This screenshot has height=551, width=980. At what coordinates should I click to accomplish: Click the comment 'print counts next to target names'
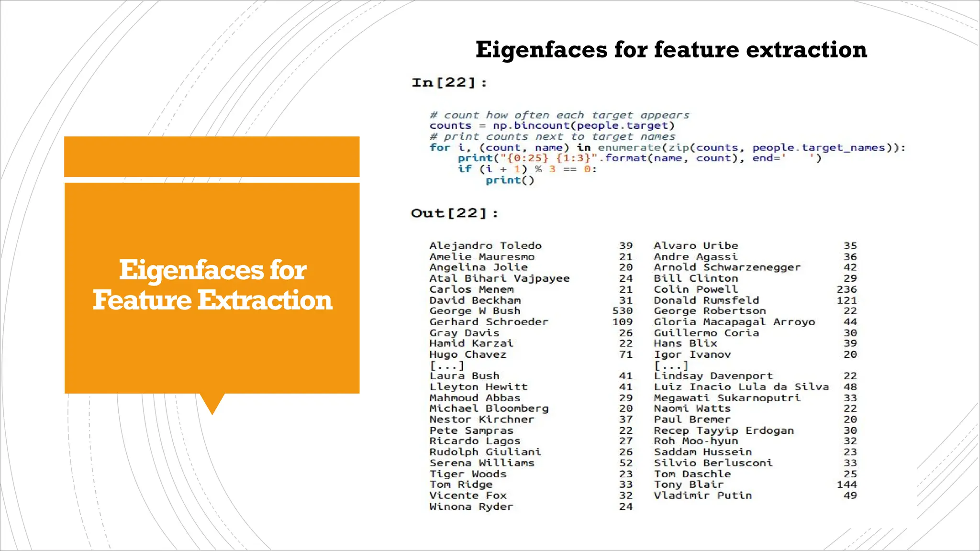pyautogui.click(x=552, y=137)
